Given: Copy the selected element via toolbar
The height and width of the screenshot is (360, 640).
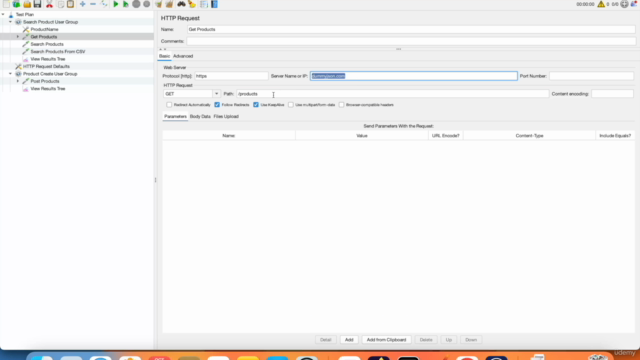Looking at the screenshot, I should pos(60,4).
